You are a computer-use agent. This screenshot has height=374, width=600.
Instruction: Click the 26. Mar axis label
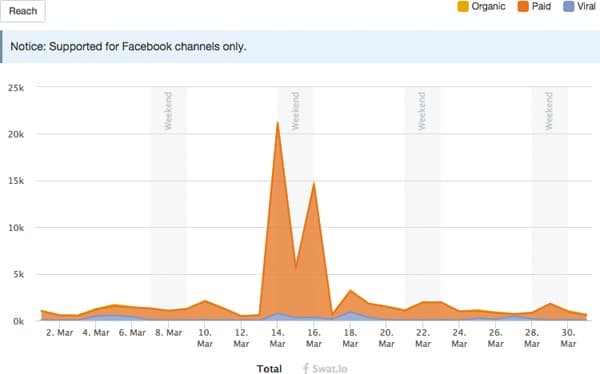pos(496,338)
